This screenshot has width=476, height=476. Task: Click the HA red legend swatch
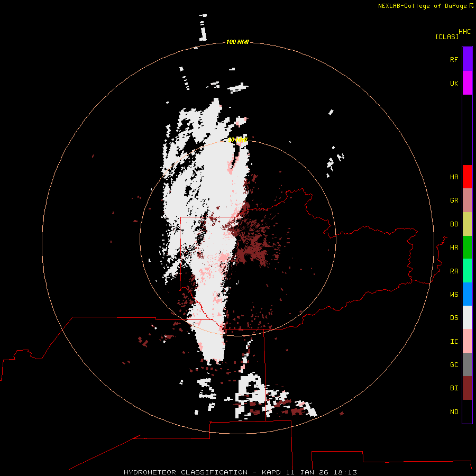click(x=467, y=177)
